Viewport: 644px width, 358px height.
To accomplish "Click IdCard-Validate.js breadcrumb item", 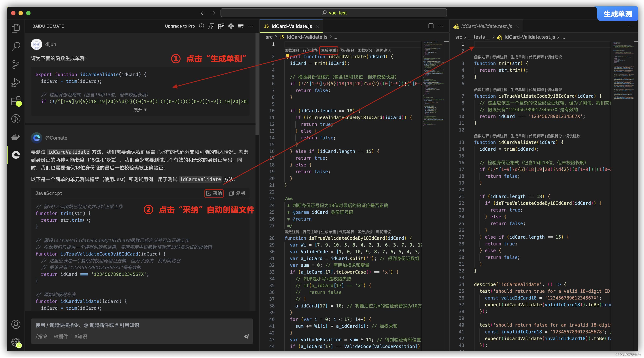I will point(303,37).
